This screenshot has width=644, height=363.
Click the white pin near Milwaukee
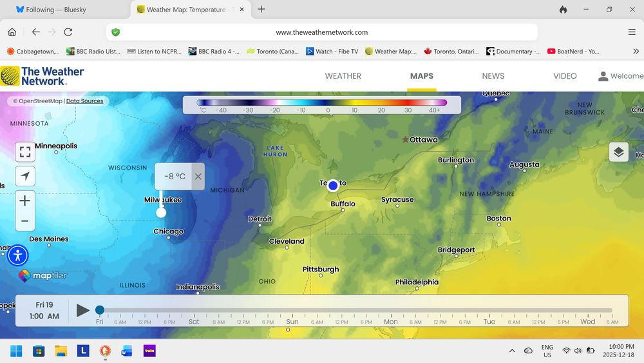161,212
